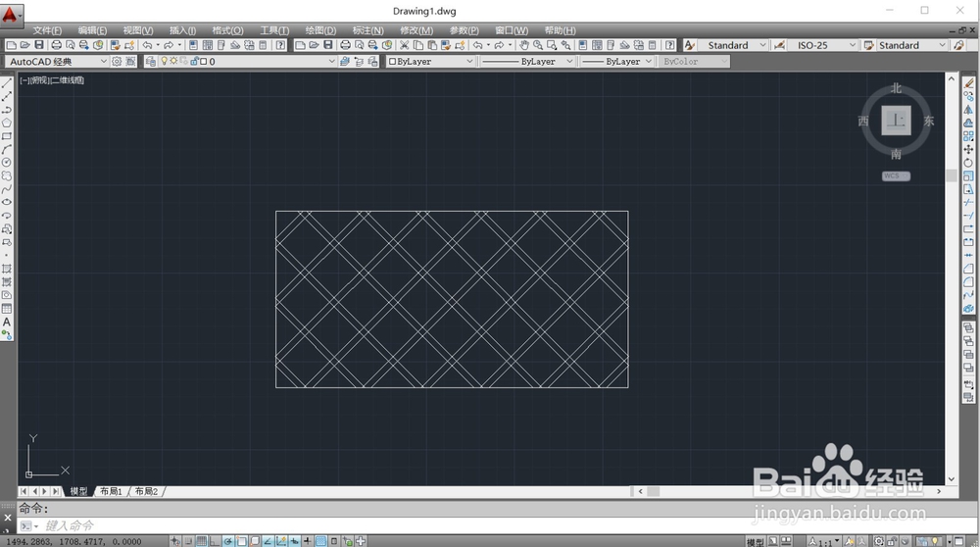Click the Cut scissors icon
Screen dimensions: 980x547
(x=405, y=45)
